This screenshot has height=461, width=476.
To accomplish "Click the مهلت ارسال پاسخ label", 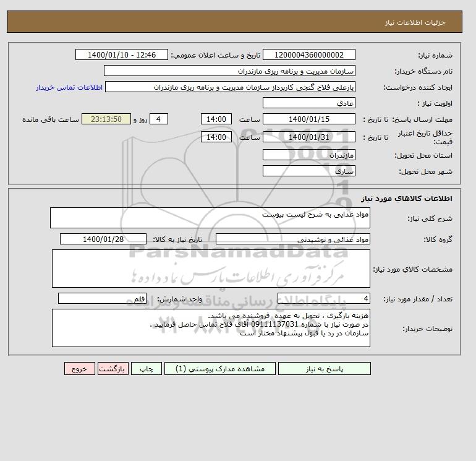I will click(x=422, y=119).
